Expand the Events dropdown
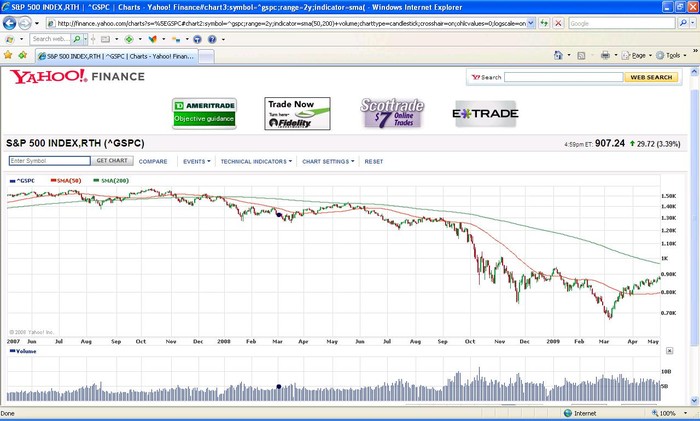This screenshot has height=421, width=700. tap(196, 161)
